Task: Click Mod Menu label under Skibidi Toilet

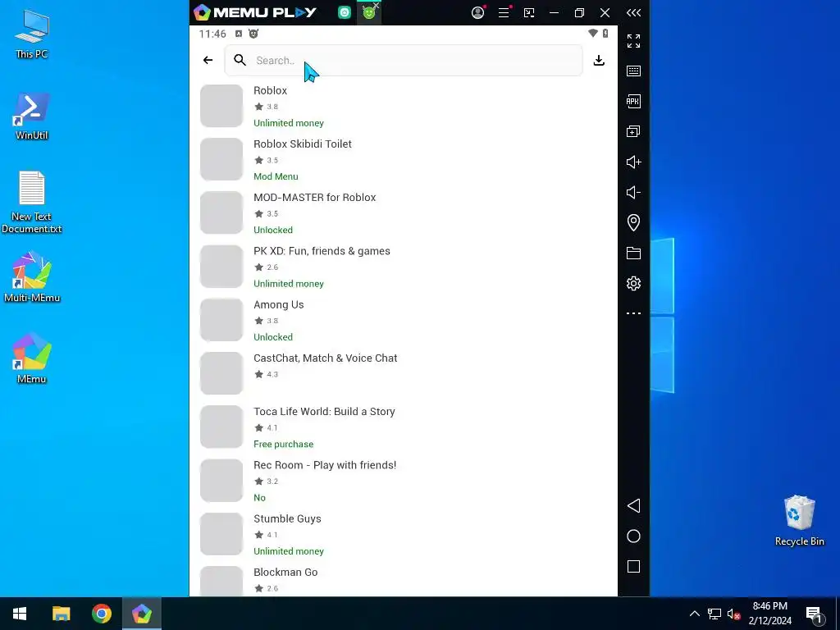Action: 276,177
